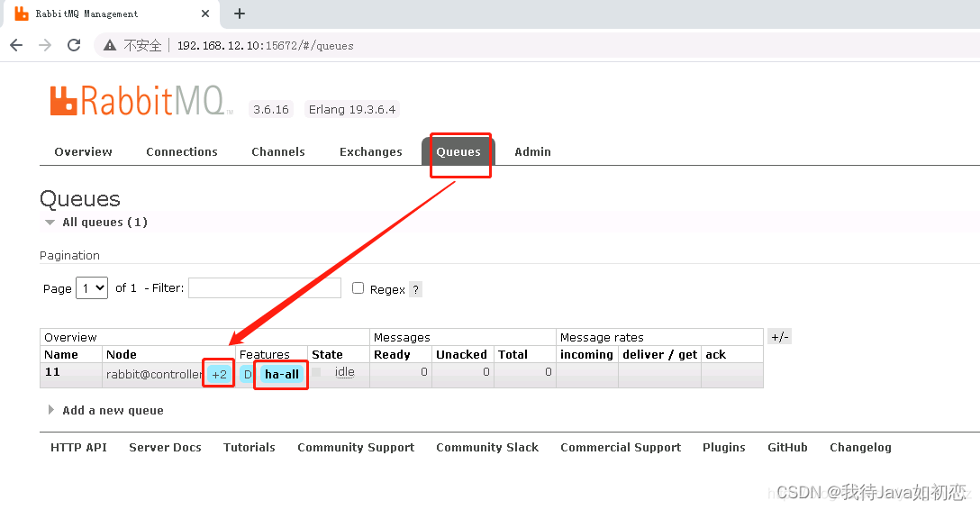Open a new browser tab with plus
980x510 pixels.
(240, 14)
